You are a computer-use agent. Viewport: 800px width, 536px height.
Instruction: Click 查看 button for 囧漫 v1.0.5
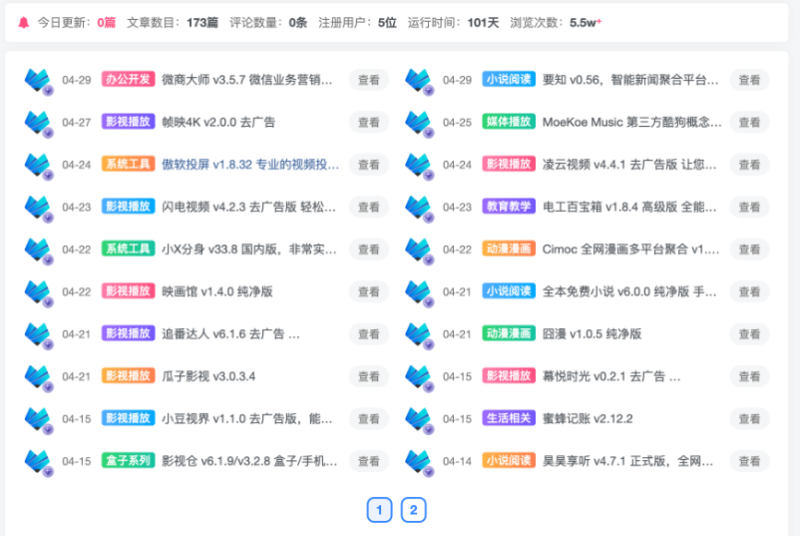749,334
